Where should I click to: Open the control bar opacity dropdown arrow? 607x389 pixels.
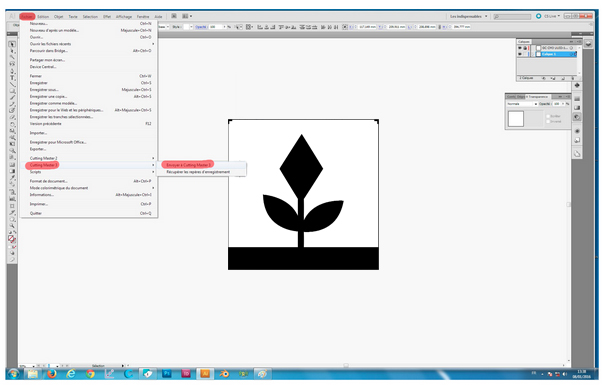click(224, 27)
